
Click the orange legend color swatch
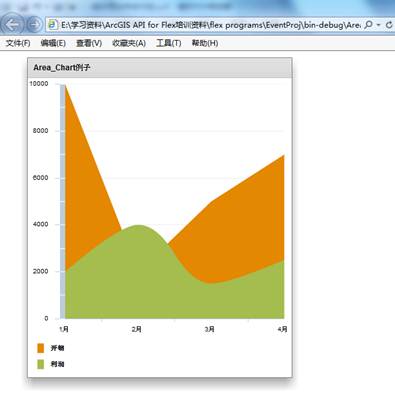41,348
